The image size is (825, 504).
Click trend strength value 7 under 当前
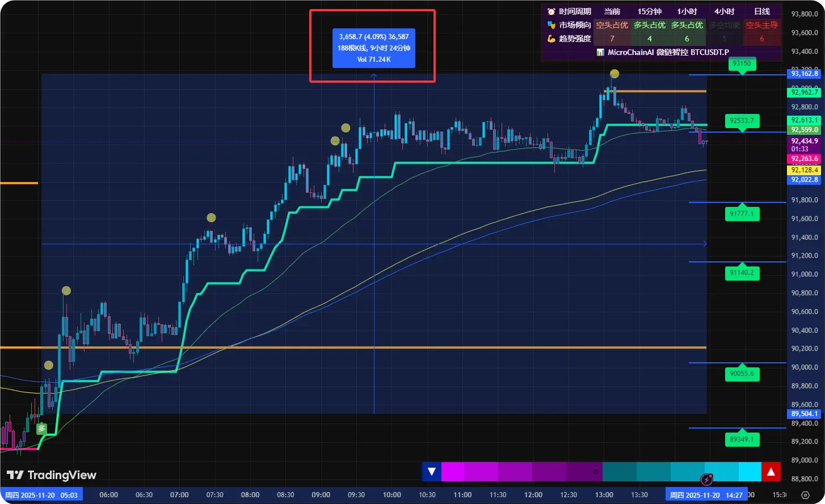(612, 39)
